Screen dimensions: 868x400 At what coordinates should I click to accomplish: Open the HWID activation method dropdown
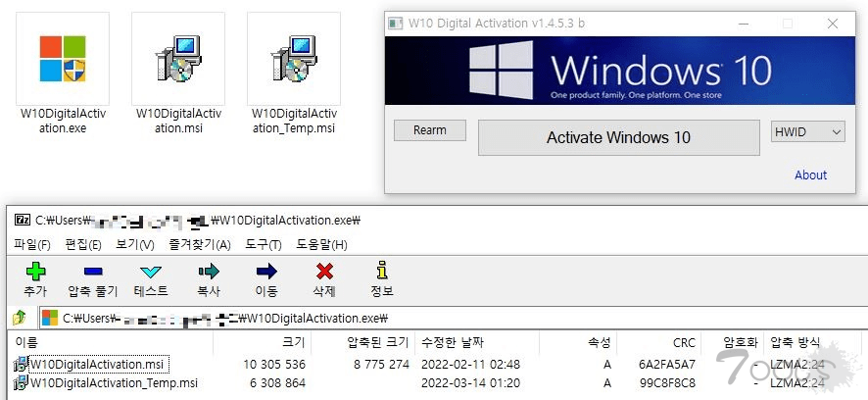click(807, 131)
